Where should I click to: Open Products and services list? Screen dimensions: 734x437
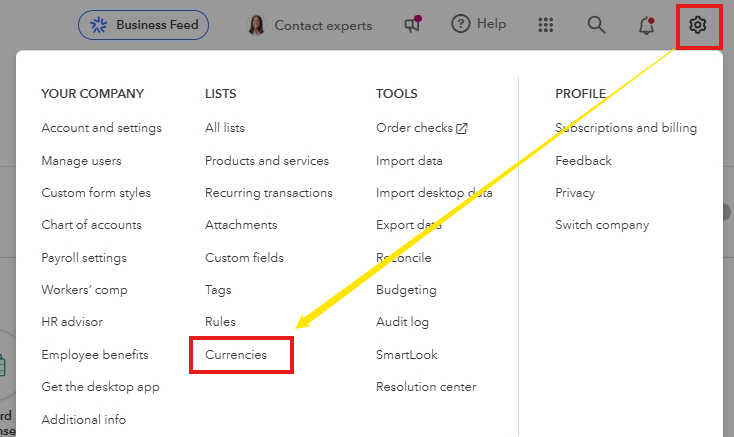click(x=266, y=161)
